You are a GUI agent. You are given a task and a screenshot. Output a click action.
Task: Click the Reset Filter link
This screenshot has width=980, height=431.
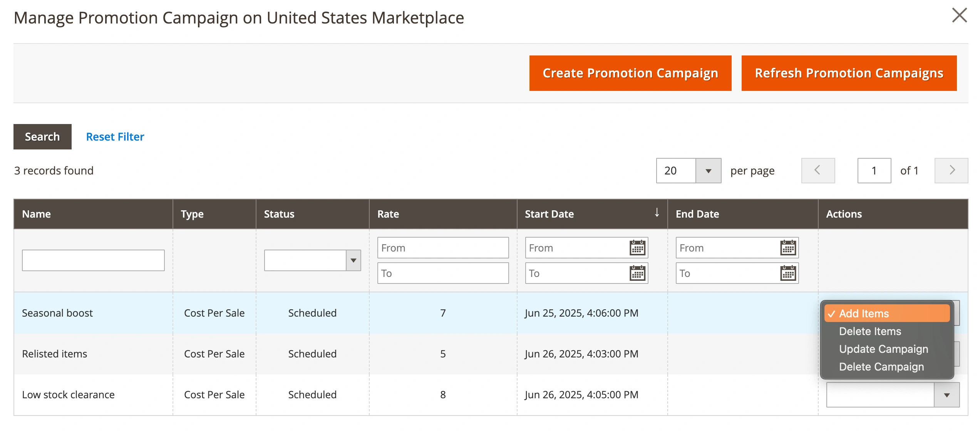115,137
